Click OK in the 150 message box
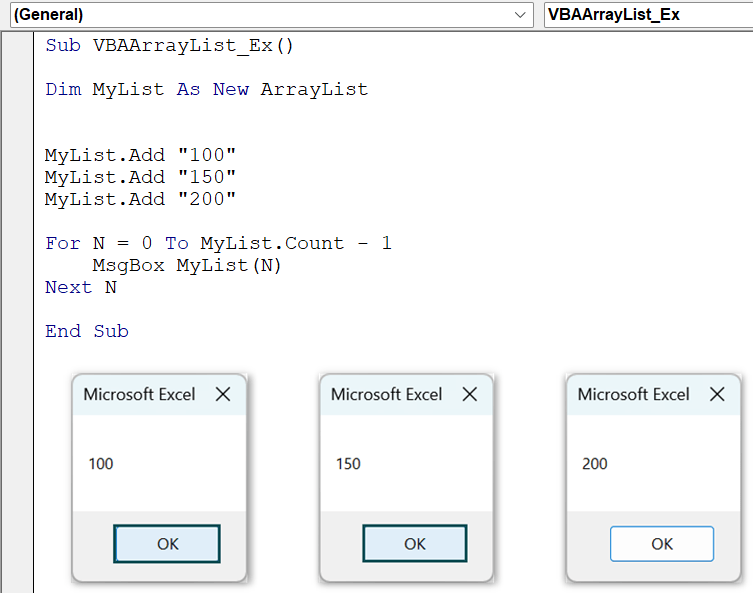Screen dimensions: 753x593 click(414, 544)
